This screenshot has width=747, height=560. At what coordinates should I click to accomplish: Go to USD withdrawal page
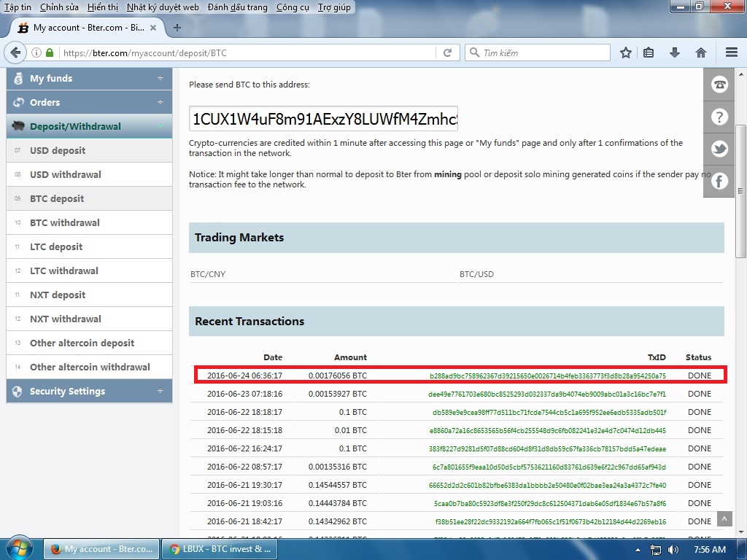pyautogui.click(x=89, y=174)
